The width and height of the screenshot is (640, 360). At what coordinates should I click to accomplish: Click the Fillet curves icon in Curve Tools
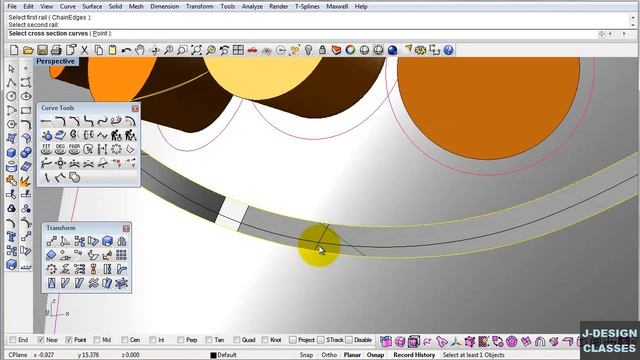60,121
